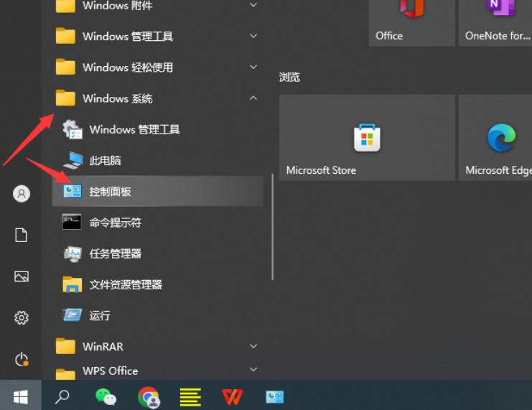Click the gear-checklist admin tools icon

pos(73,130)
